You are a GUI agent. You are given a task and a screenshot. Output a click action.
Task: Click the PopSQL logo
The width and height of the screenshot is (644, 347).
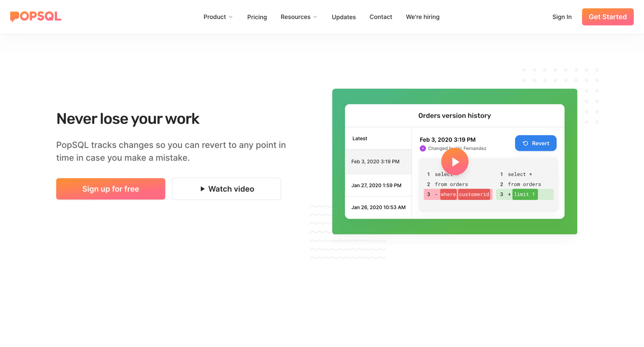pyautogui.click(x=36, y=17)
